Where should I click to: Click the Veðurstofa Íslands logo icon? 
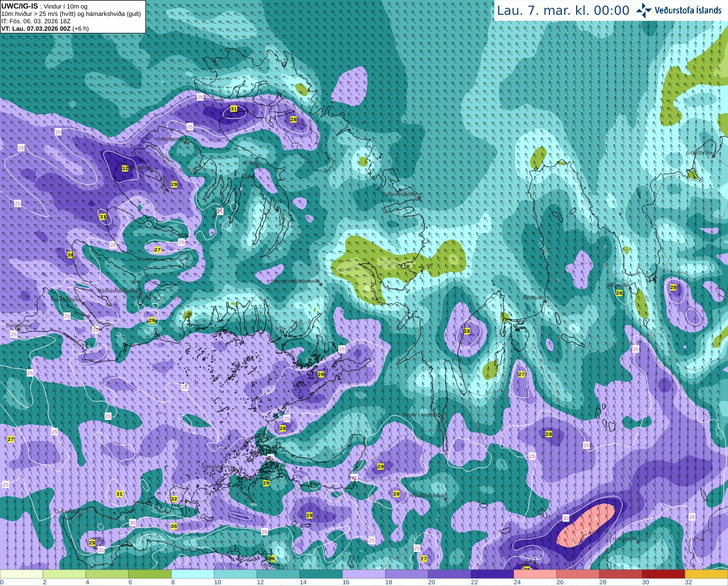tap(644, 10)
